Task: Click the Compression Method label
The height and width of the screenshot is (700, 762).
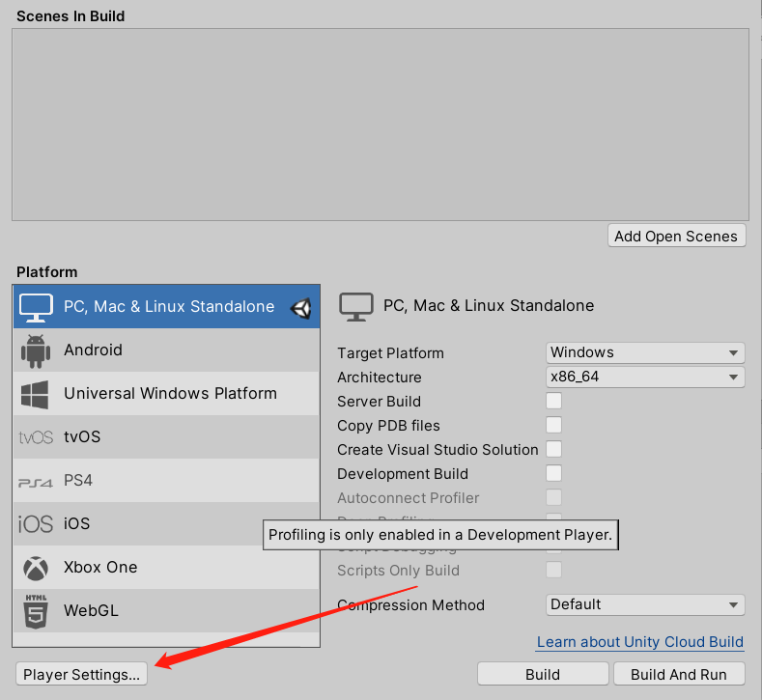Action: click(x=410, y=605)
